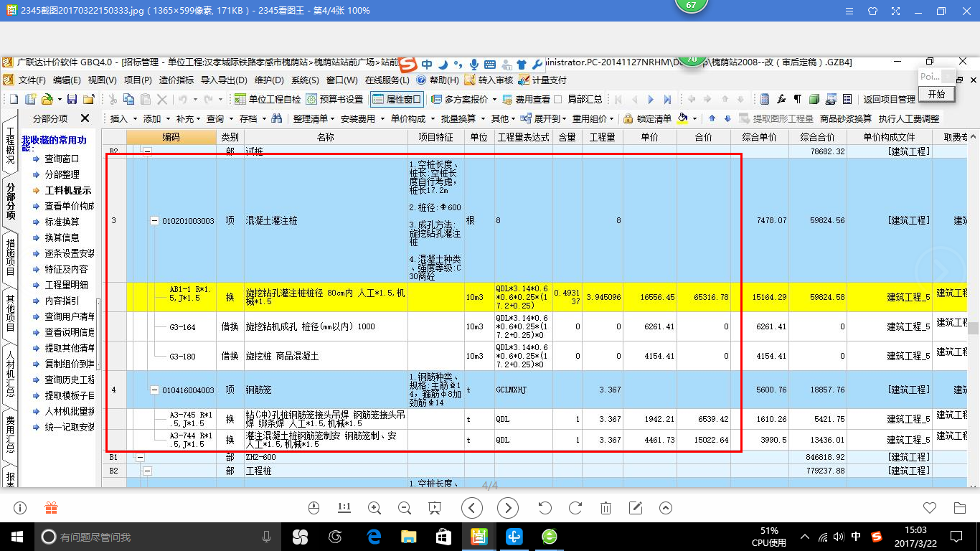
Task: Open File Explorer from taskbar
Action: click(x=408, y=536)
